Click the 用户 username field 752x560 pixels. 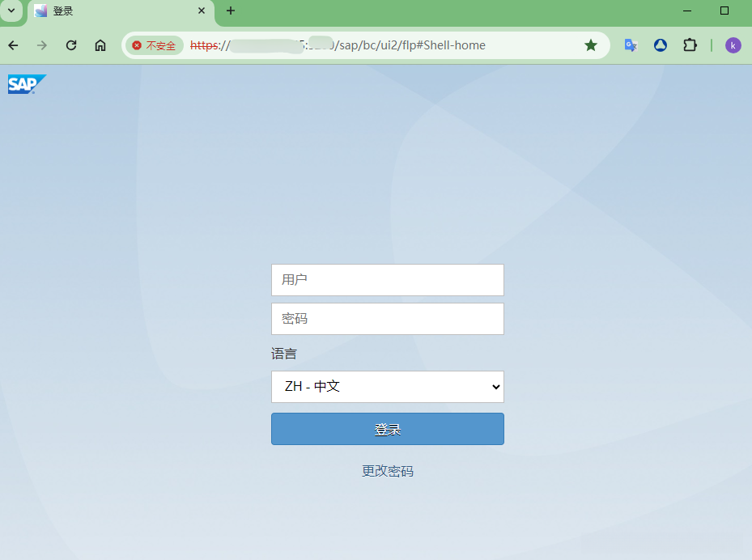[387, 279]
